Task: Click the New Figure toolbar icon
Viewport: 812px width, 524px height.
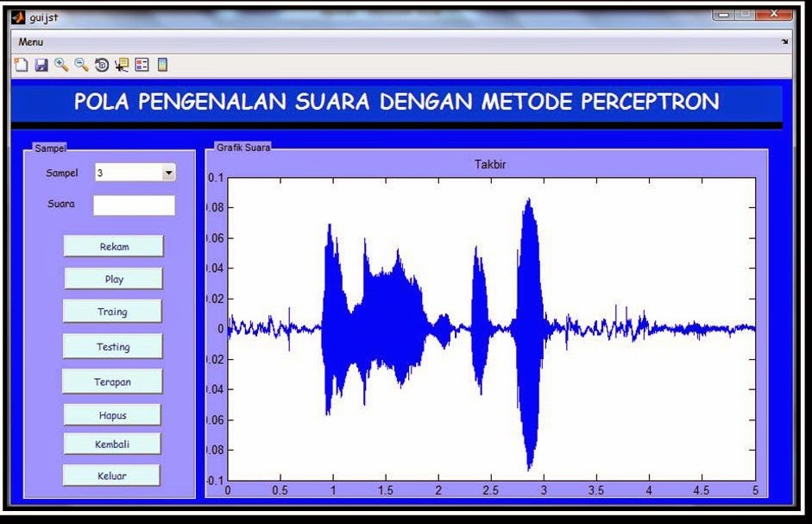Action: tap(22, 65)
